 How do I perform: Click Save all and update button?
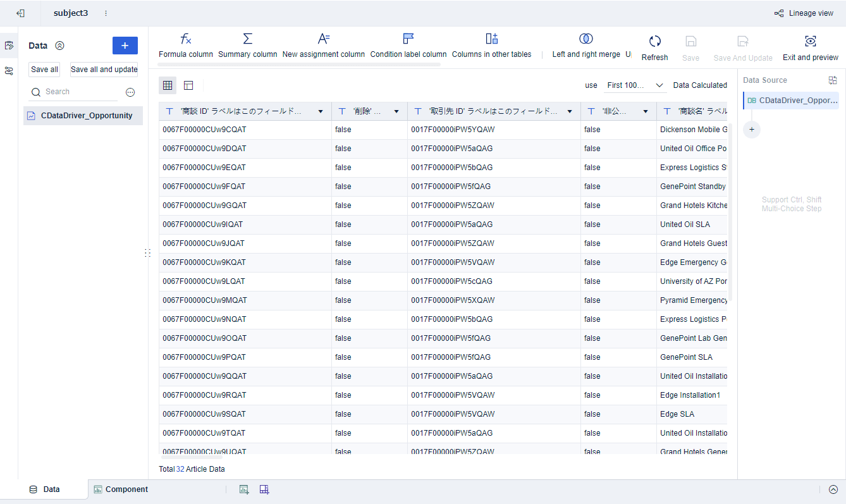(104, 70)
